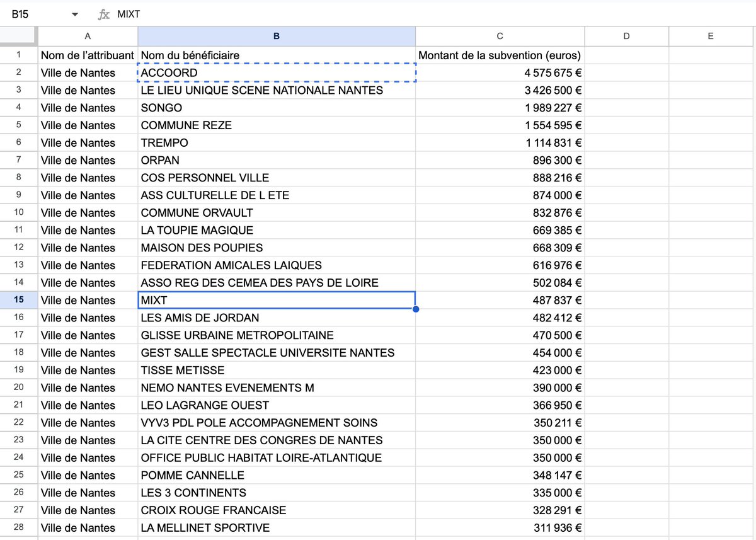The height and width of the screenshot is (540, 756).
Task: Click the TISSE METISSE cell
Action: 277,370
